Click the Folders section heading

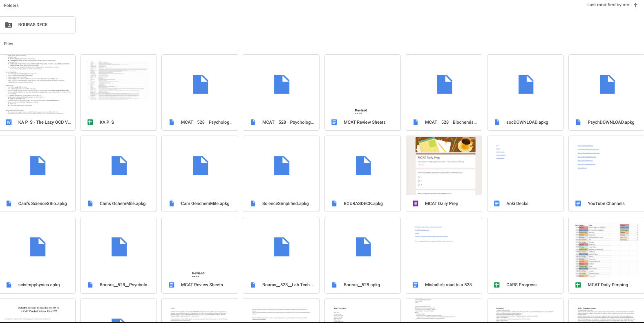(x=11, y=5)
